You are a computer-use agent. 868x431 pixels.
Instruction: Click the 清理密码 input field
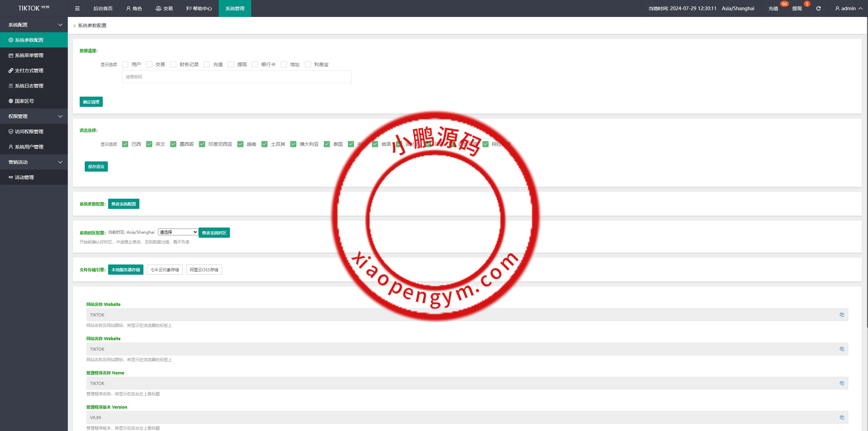tap(237, 77)
